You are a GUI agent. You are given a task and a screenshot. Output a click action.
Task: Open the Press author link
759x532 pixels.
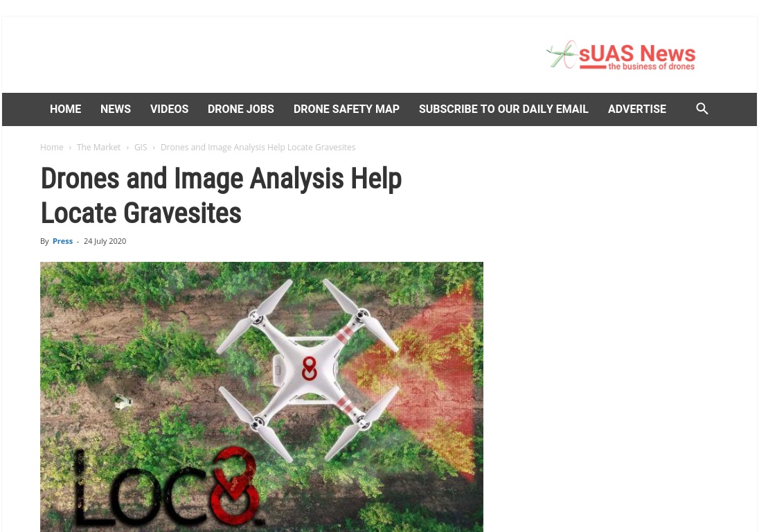click(62, 241)
